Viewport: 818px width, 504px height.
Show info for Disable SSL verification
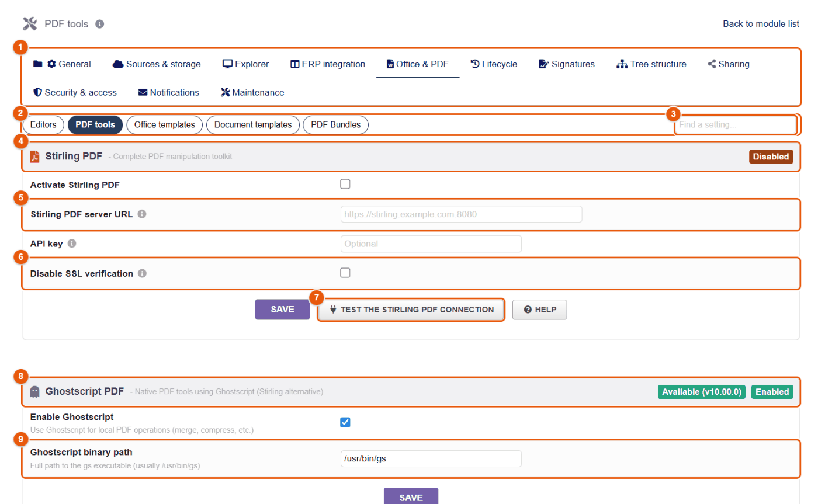[143, 273]
